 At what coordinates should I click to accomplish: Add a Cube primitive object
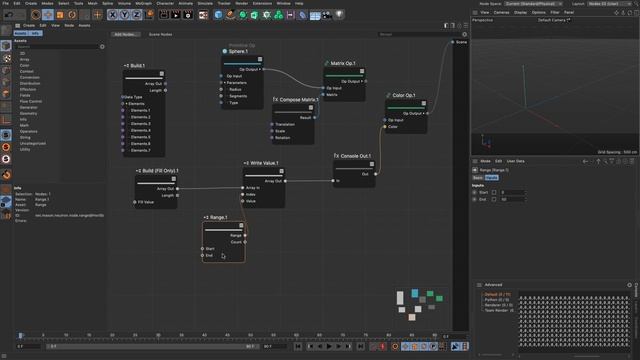point(218,15)
